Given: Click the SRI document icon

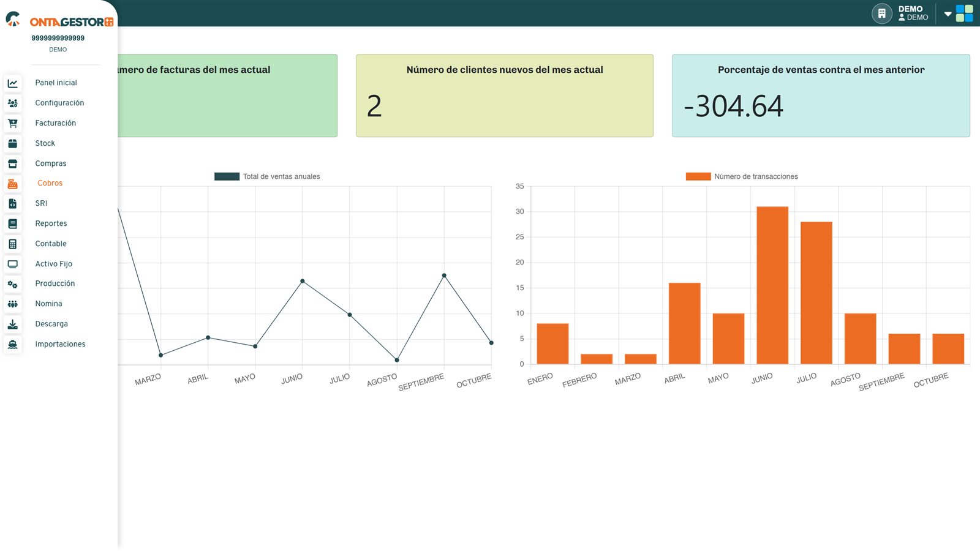Looking at the screenshot, I should tap(12, 204).
